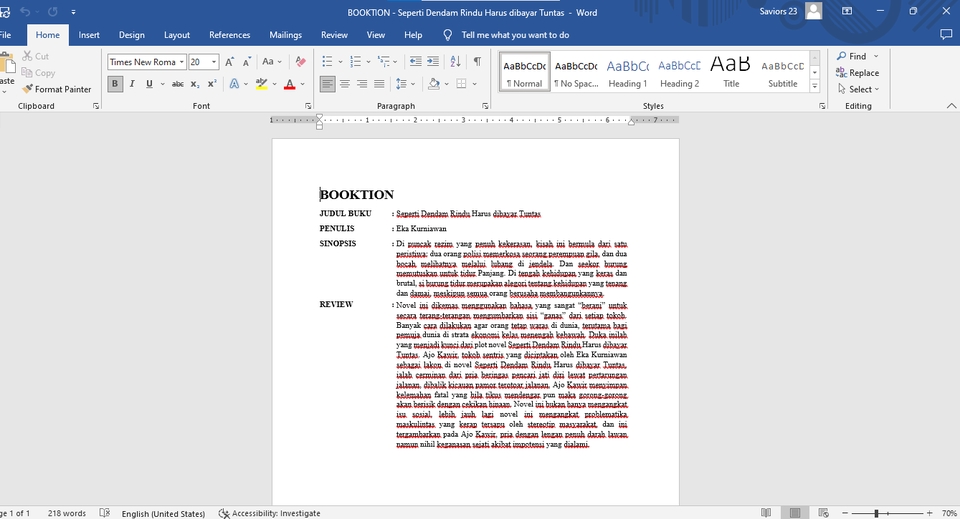
Task: Toggle Show/Hide paragraph marks
Action: point(477,61)
